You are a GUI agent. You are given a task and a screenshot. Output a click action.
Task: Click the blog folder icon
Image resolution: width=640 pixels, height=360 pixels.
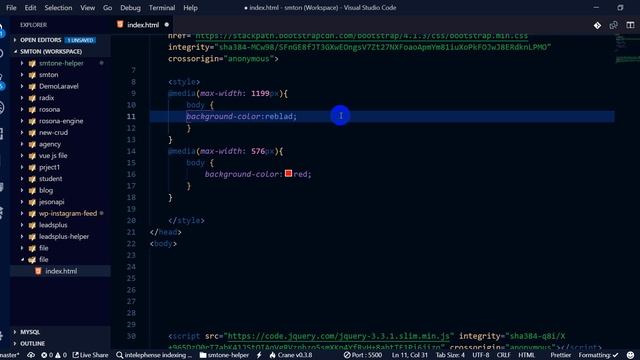(32, 190)
